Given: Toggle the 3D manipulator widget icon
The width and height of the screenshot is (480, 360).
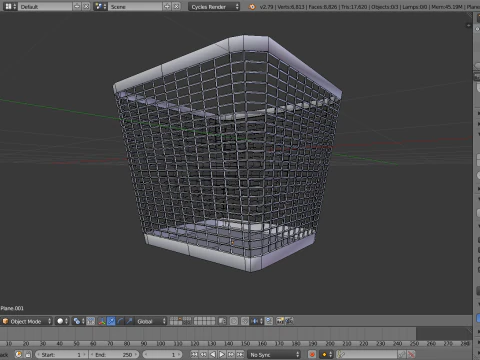Looking at the screenshot, I should coord(102,321).
